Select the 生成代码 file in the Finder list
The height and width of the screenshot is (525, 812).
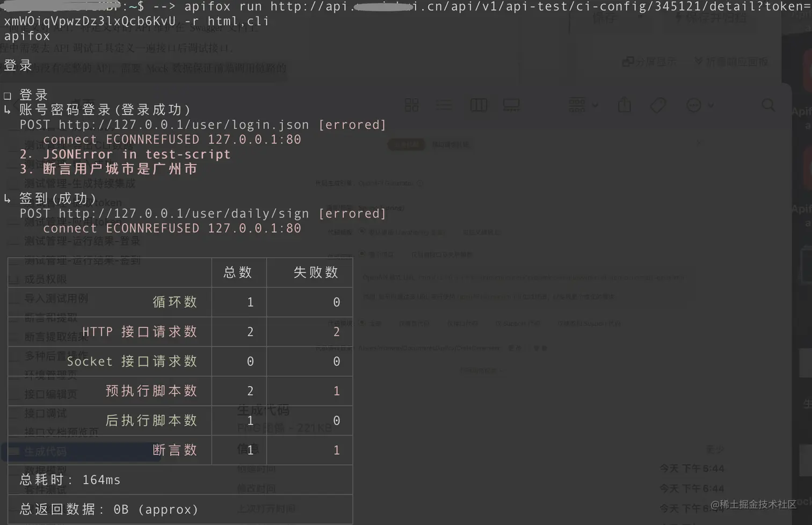81,451
